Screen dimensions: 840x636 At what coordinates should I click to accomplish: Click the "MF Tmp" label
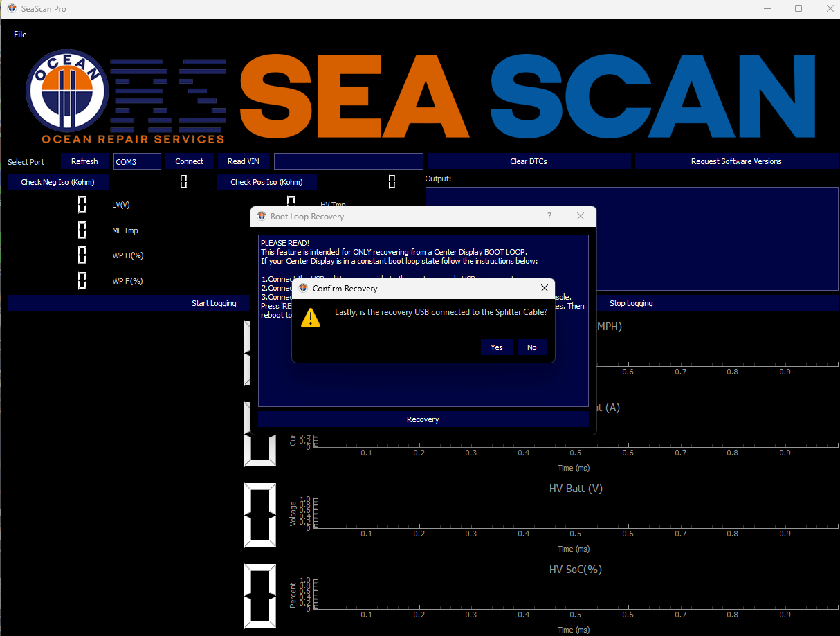pyautogui.click(x=125, y=230)
